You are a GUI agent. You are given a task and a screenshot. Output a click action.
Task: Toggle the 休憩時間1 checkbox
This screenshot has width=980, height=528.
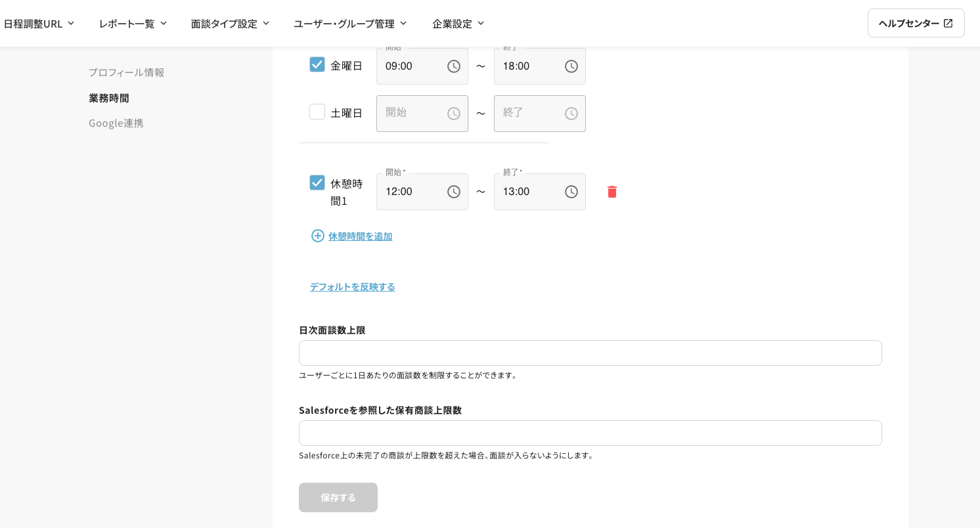tap(317, 183)
